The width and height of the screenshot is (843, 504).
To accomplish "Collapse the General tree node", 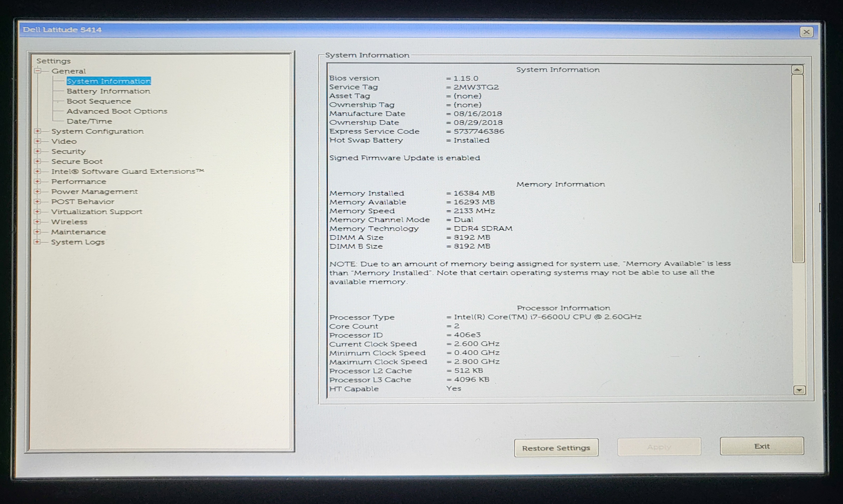I will pyautogui.click(x=38, y=71).
